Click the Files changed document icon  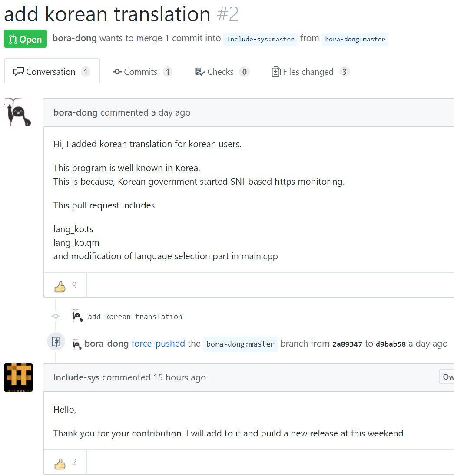click(276, 71)
